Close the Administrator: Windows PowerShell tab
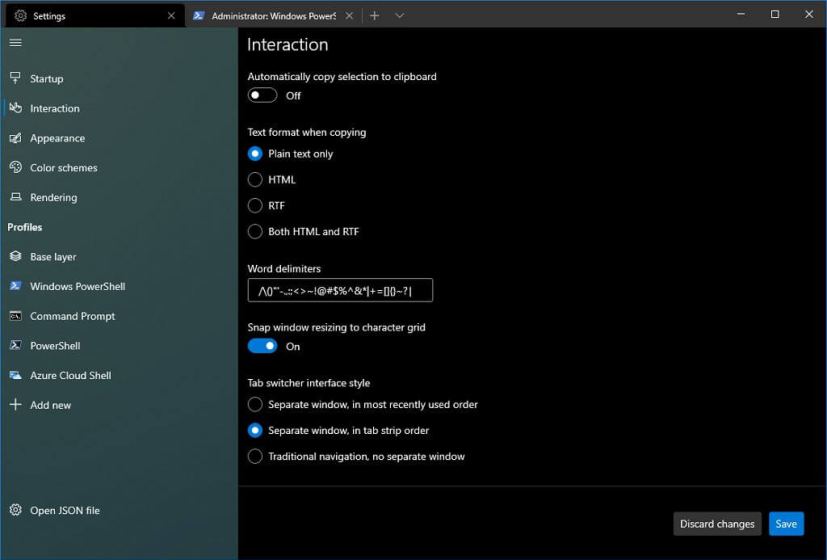Screen dimensions: 827x560 coord(349,16)
